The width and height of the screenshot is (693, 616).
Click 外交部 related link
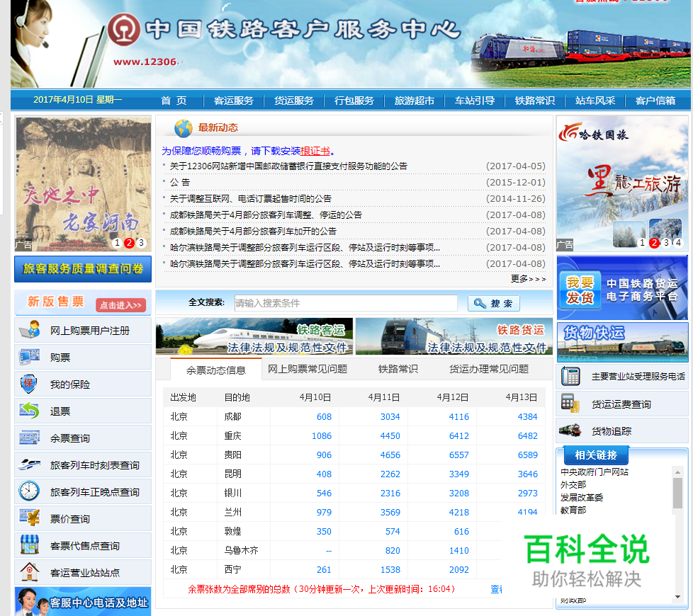[x=573, y=485]
